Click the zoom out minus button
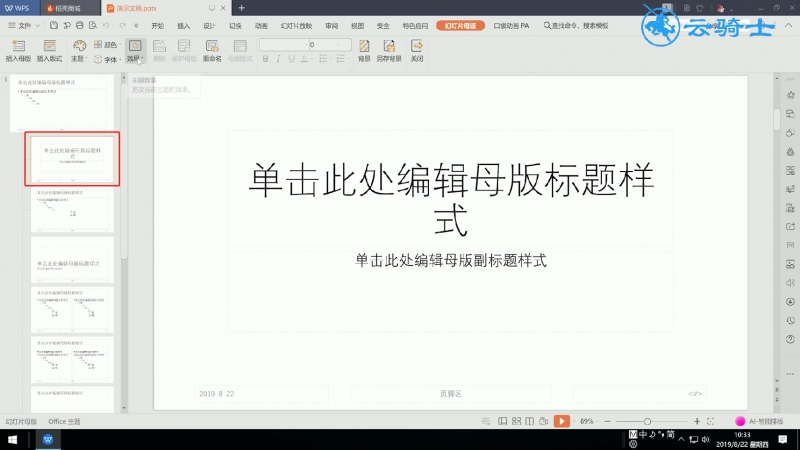The width and height of the screenshot is (800, 450). click(607, 421)
